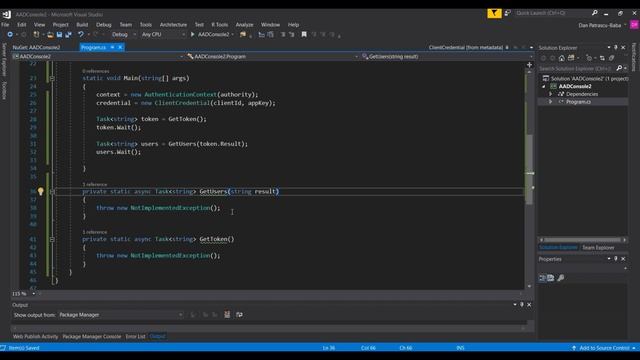Click the Dan Patrascu-Baba account name

pos(600,25)
